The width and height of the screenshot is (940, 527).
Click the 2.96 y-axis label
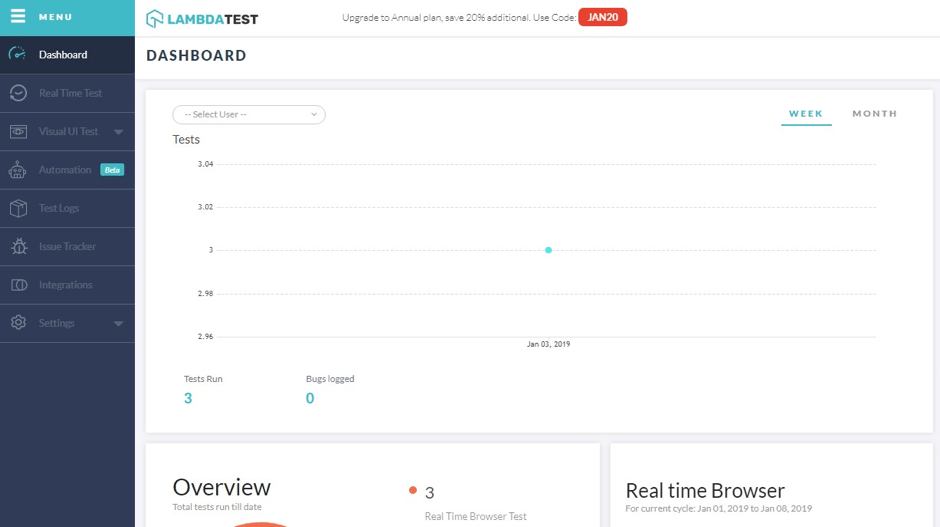tap(206, 336)
